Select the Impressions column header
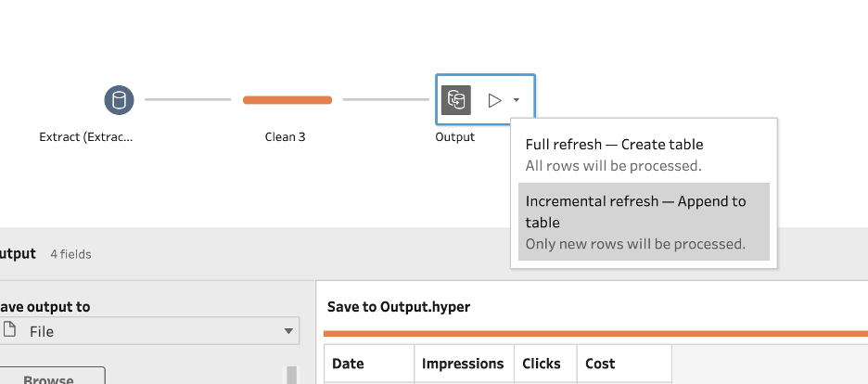 point(463,364)
